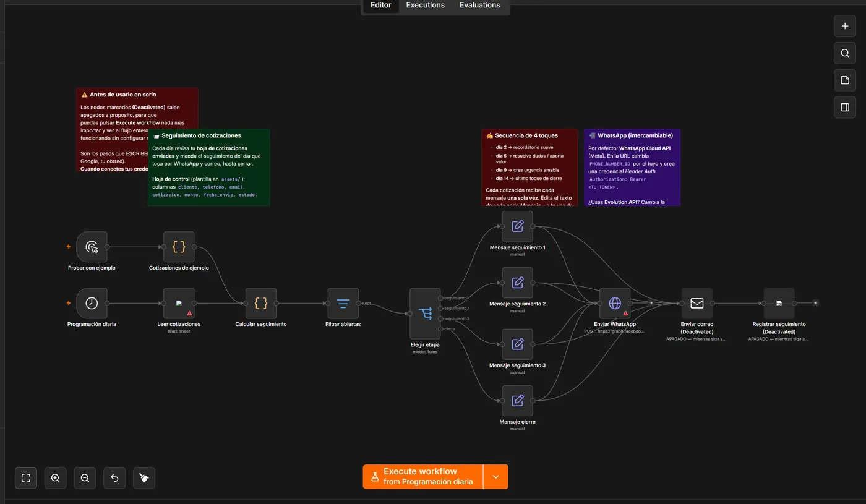This screenshot has width=866, height=504.
Task: Expand the Execute workflow trigger dropdown arrow
Action: coord(495,477)
